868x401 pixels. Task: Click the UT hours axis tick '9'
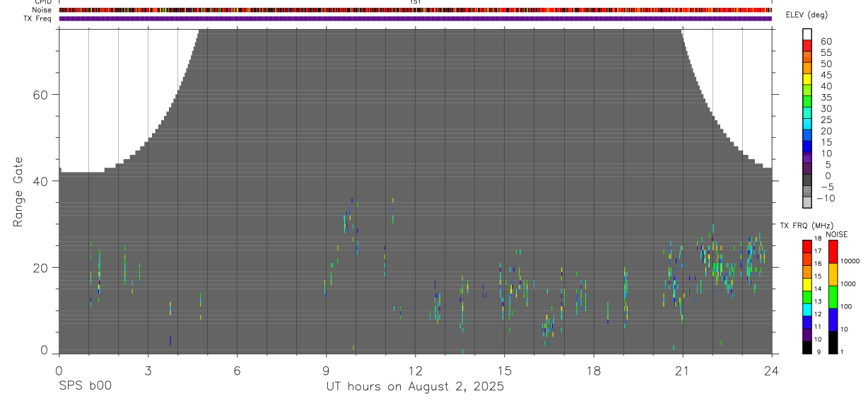point(326,370)
